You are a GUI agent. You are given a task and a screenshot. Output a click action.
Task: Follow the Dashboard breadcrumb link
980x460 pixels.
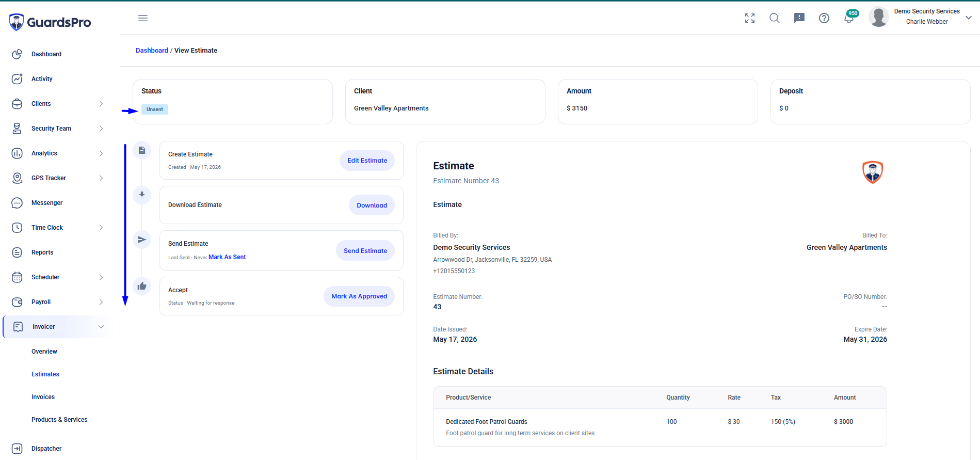click(x=152, y=51)
